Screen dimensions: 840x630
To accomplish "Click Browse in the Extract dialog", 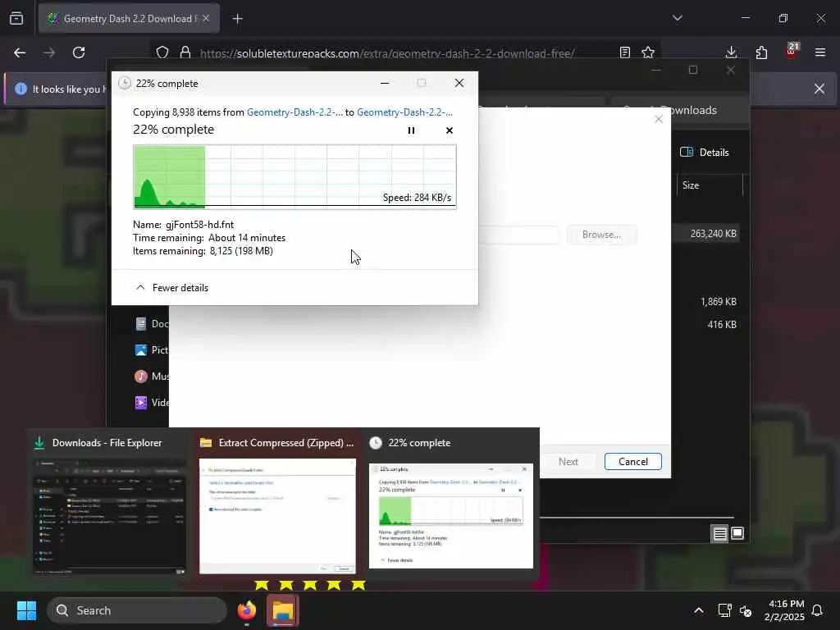I will 601,235.
